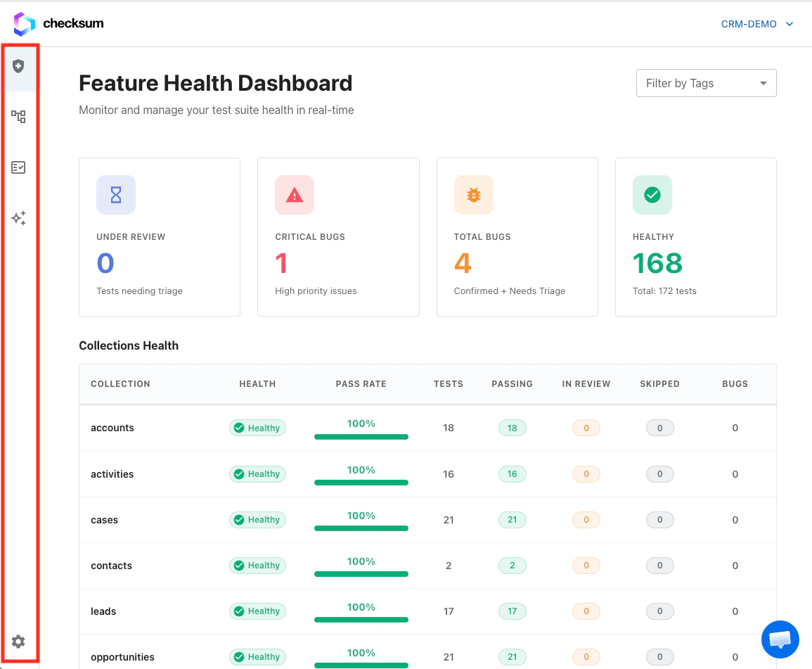Click the in-review count for contacts

pos(586,566)
